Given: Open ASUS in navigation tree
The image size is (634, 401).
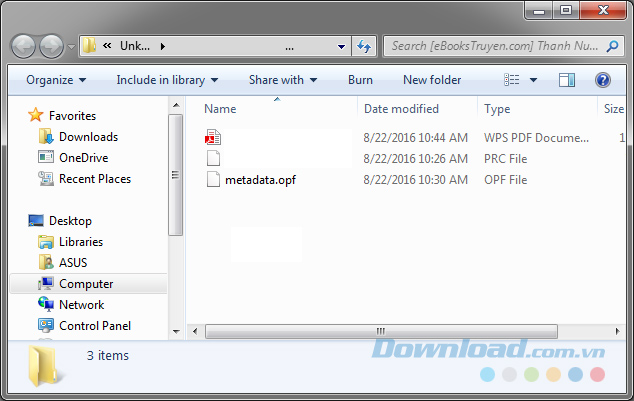Looking at the screenshot, I should (73, 263).
